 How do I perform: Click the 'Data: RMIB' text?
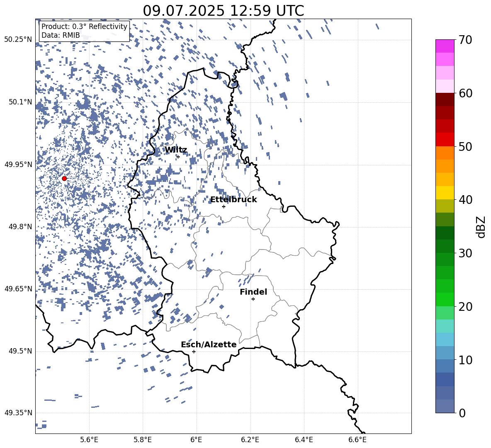(61, 35)
